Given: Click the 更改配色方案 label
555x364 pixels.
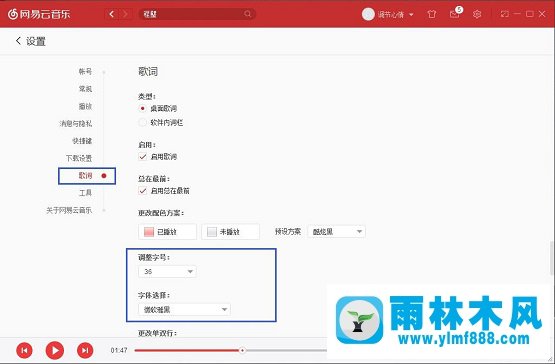Looking at the screenshot, I should 161,213.
